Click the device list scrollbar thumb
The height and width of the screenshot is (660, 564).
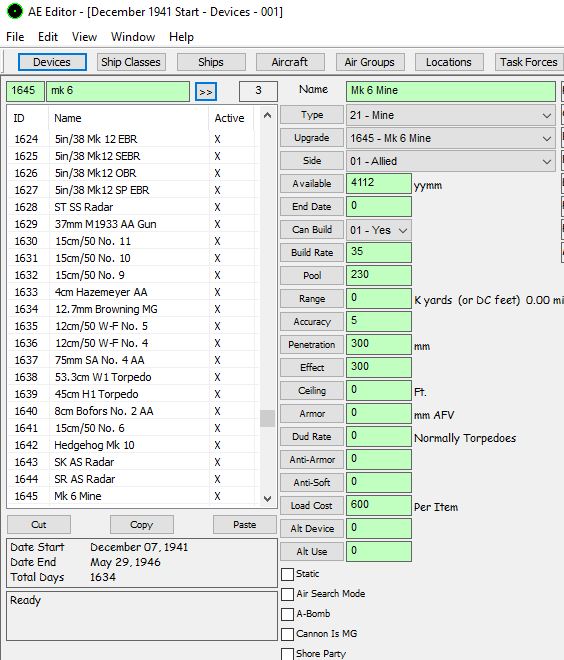[x=267, y=418]
